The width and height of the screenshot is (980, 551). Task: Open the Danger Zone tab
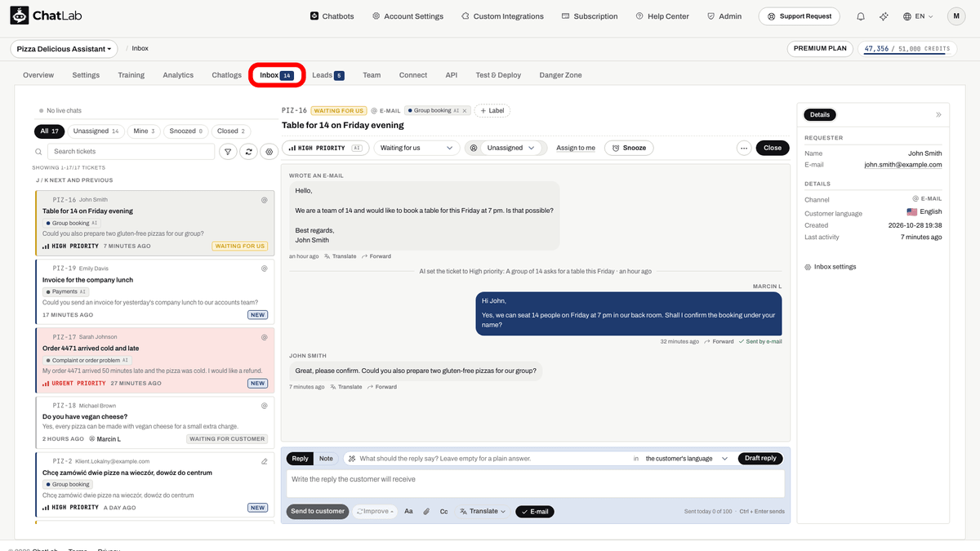point(560,75)
